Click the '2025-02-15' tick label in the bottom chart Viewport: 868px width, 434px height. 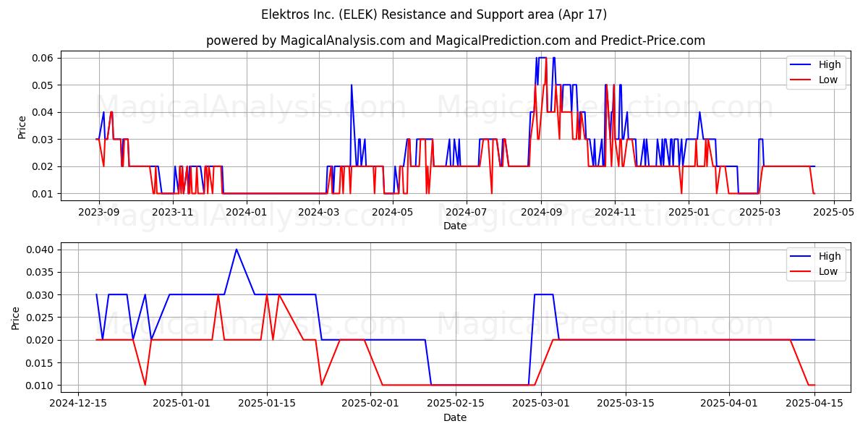pyautogui.click(x=456, y=404)
